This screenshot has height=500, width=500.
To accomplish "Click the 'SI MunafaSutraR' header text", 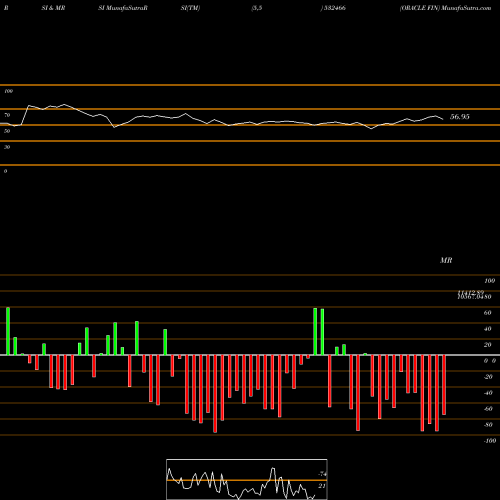I will click(x=123, y=8).
